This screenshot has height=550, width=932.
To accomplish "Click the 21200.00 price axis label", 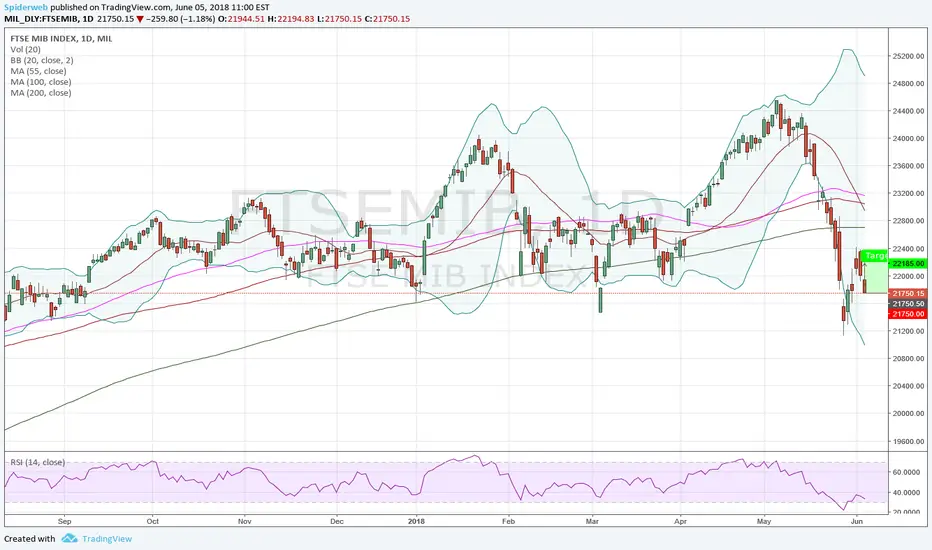I will pyautogui.click(x=908, y=331).
